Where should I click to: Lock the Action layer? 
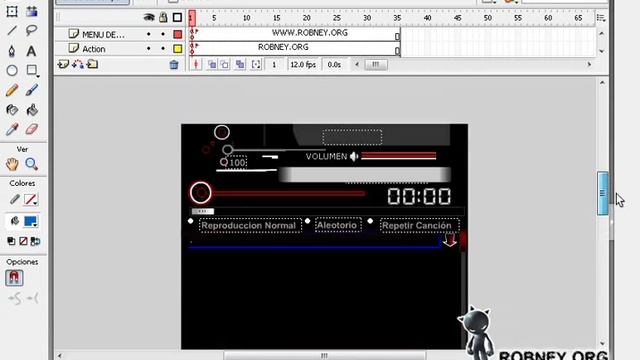[163, 49]
